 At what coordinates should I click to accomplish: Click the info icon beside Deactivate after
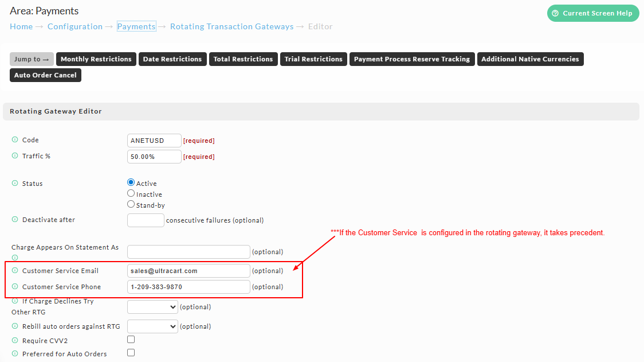click(15, 219)
